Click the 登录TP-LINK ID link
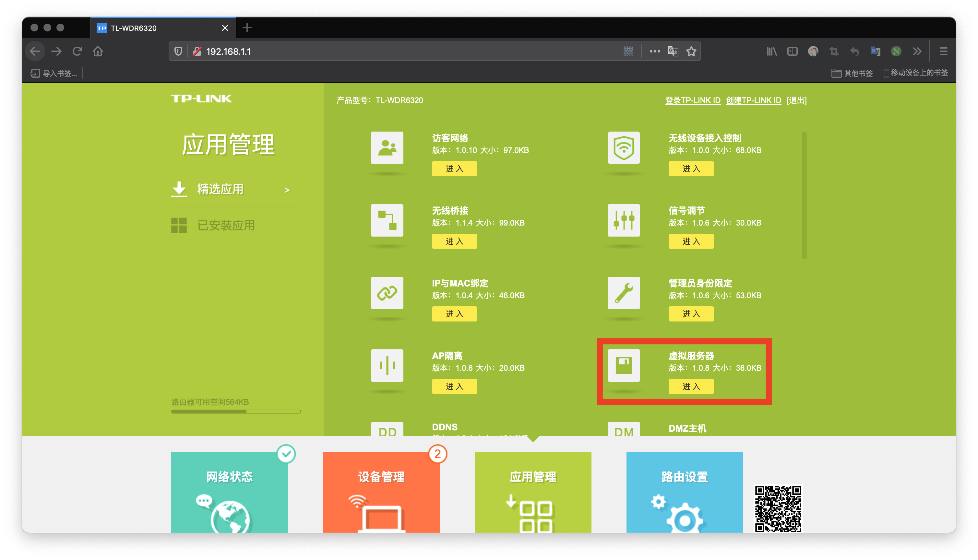Image resolution: width=978 pixels, height=560 pixels. (x=693, y=100)
